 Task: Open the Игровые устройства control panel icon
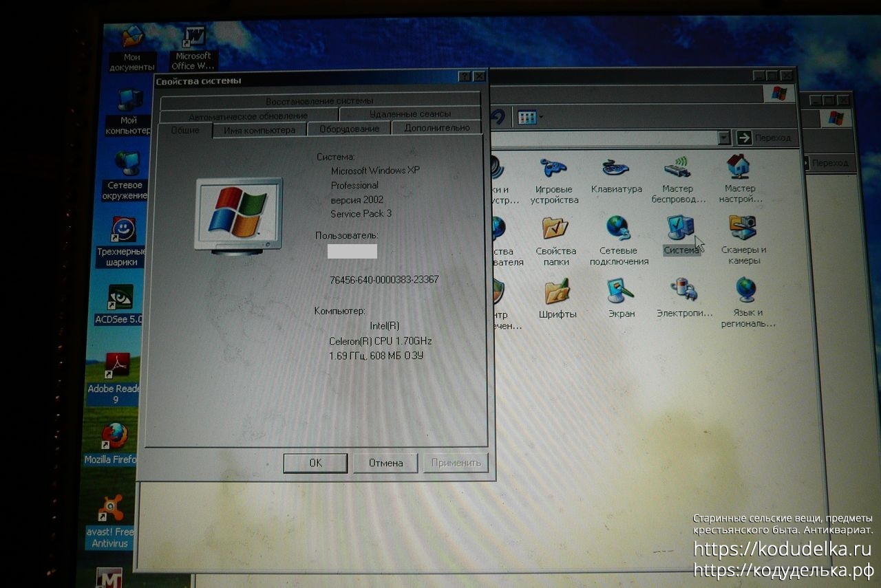[x=554, y=168]
